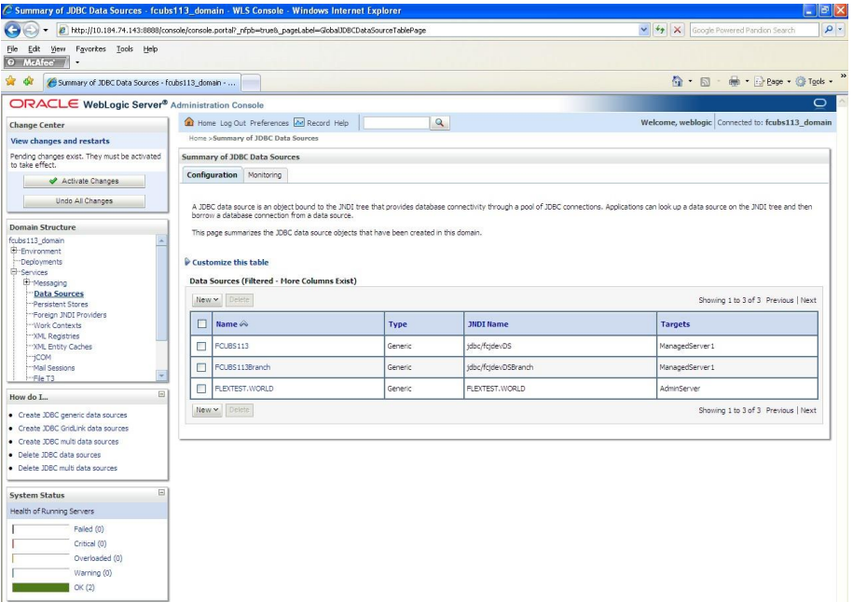Open the Tools toolbar dropdown
This screenshot has height=616, width=853.
815,82
